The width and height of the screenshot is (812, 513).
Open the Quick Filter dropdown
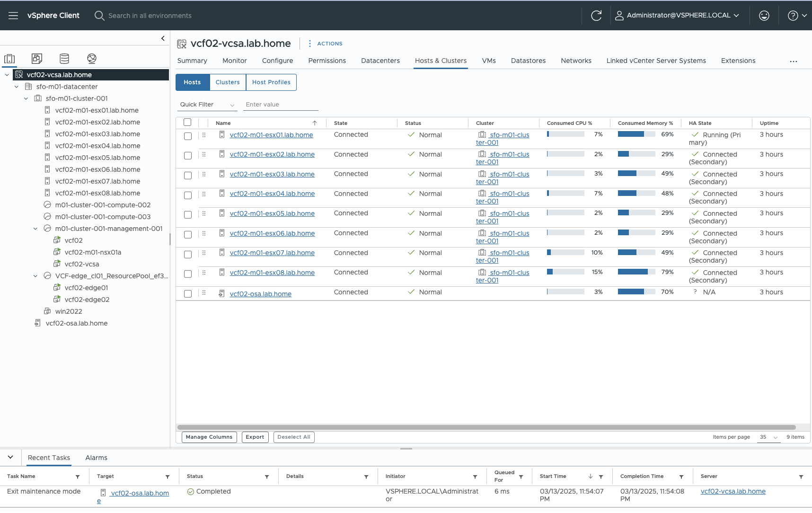[x=207, y=104]
